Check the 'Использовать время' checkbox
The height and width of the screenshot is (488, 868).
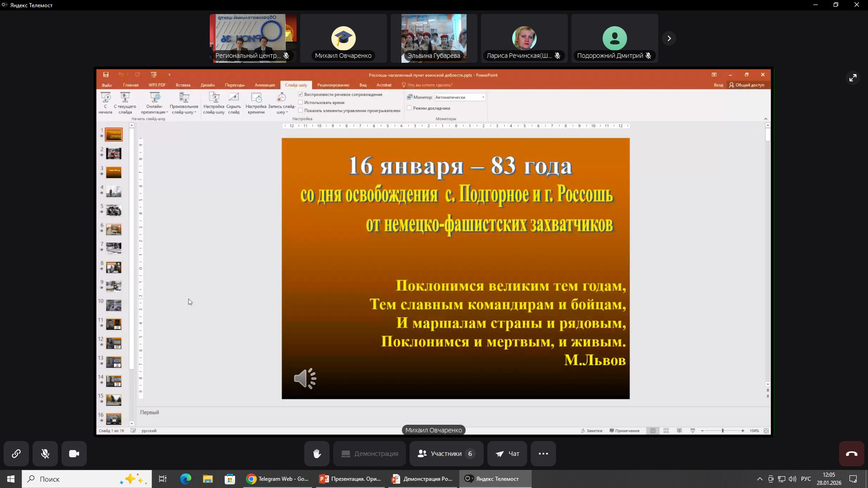pyautogui.click(x=301, y=103)
